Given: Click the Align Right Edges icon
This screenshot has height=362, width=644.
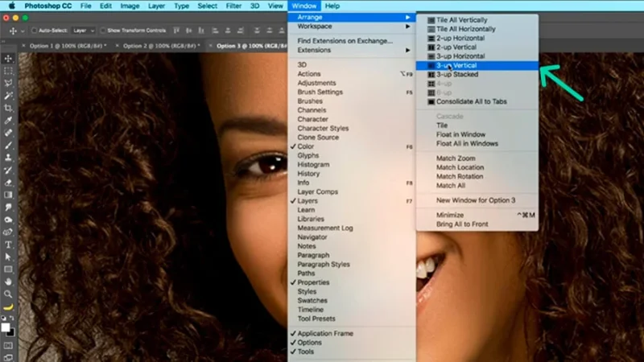Looking at the screenshot, I should [x=241, y=31].
